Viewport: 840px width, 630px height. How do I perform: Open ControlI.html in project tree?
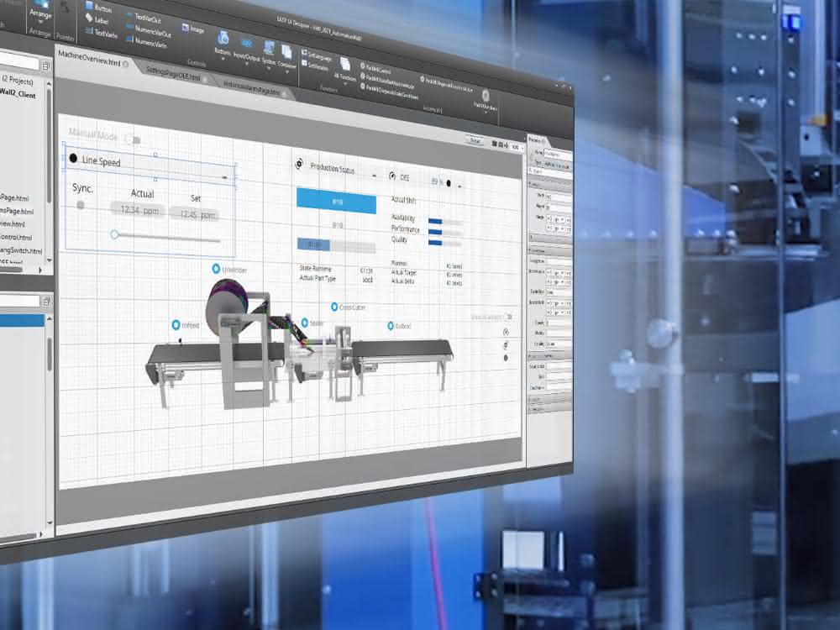point(16,237)
